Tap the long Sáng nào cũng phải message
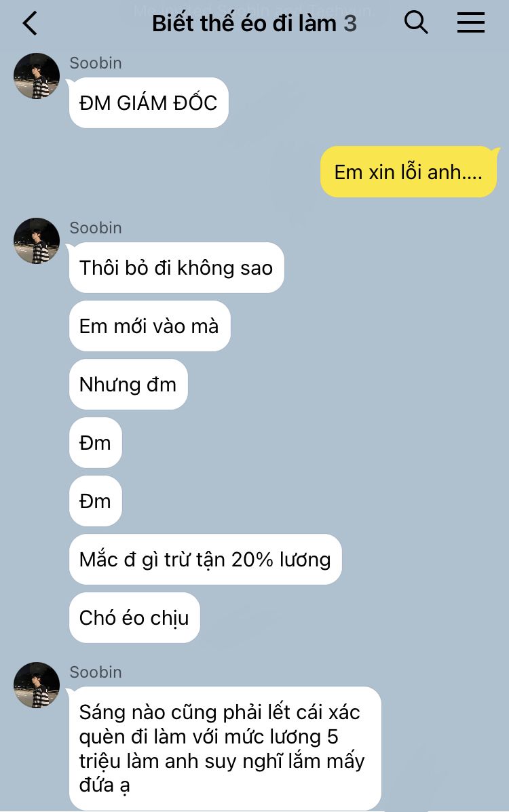Screen dimensions: 509x812 225,748
